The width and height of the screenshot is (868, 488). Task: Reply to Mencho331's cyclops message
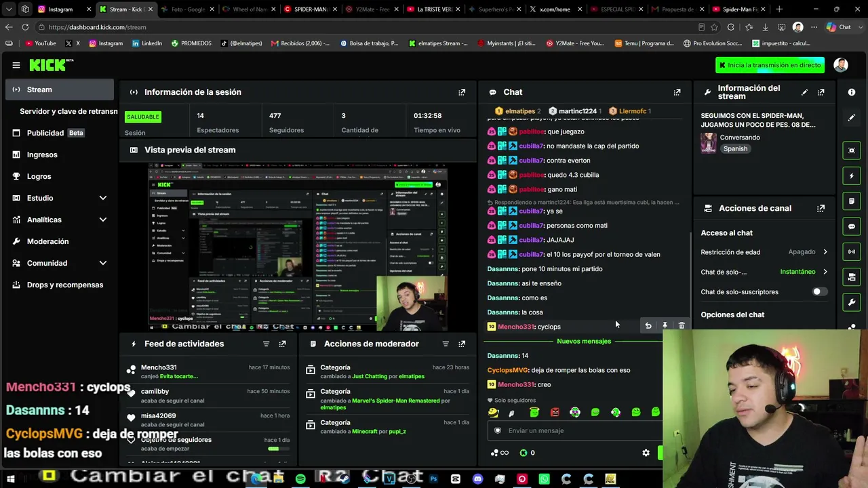(648, 326)
